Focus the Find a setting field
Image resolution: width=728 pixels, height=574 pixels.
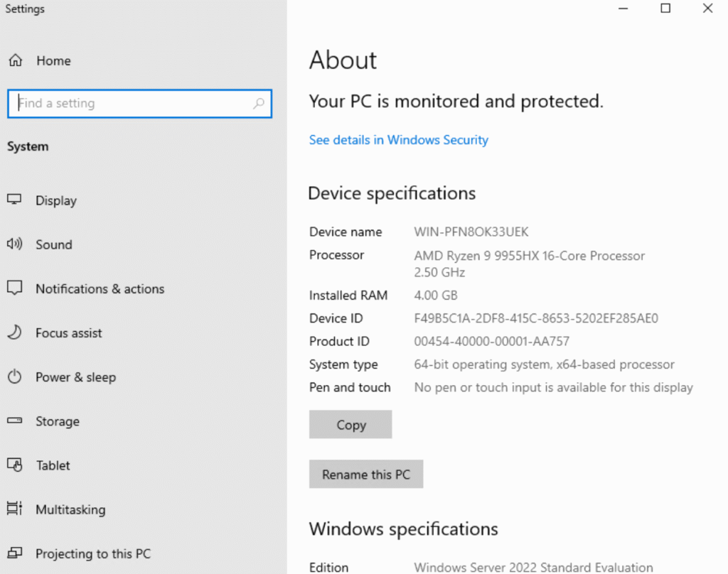point(132,104)
